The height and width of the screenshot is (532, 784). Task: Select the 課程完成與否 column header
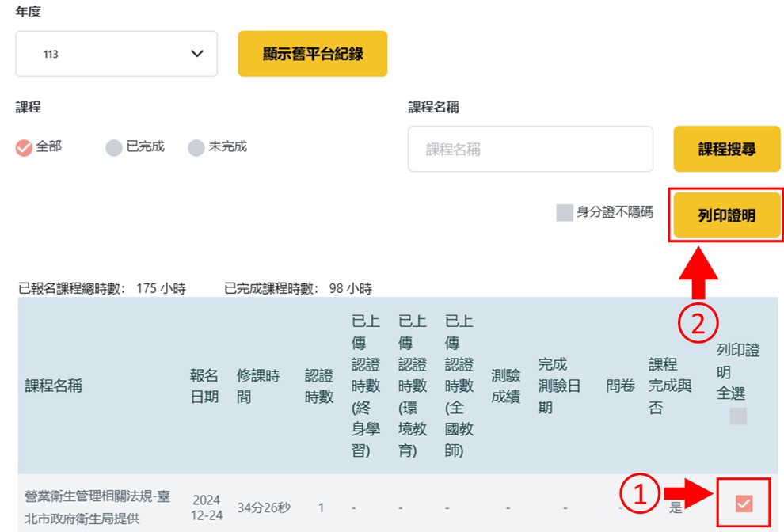(x=670, y=386)
